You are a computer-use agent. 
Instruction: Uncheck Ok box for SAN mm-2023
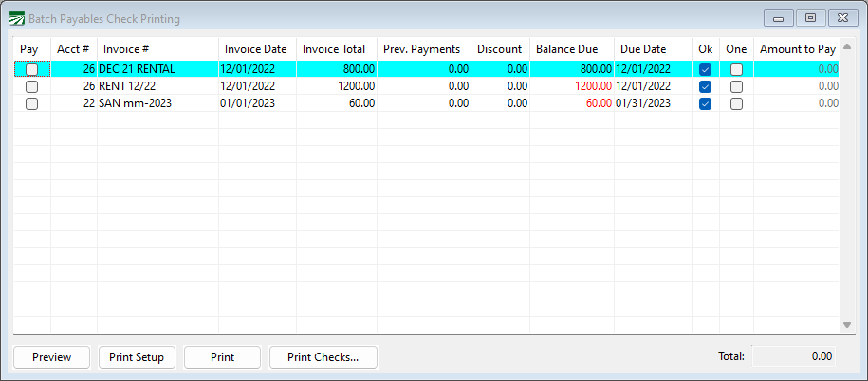[705, 103]
